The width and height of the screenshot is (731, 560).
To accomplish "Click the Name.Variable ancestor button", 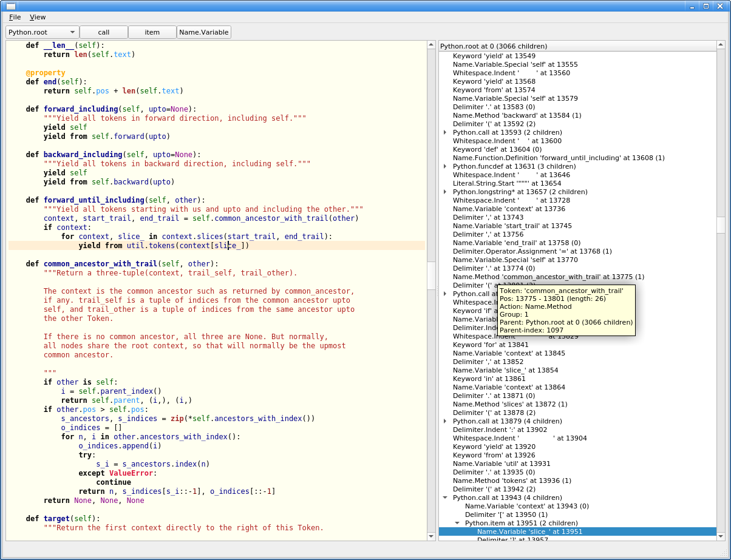I will click(x=204, y=32).
